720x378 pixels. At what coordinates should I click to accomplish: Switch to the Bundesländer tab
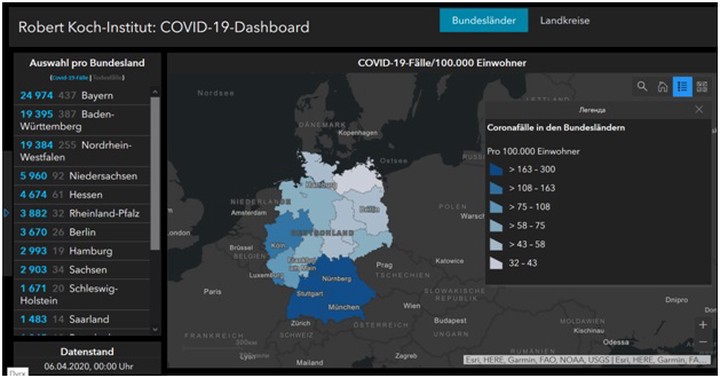coord(484,21)
